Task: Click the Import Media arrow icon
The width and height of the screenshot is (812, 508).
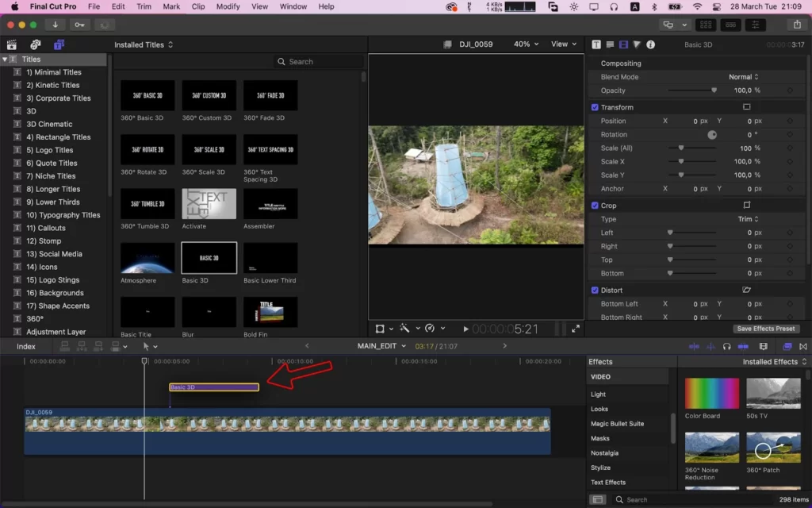Action: (x=55, y=25)
